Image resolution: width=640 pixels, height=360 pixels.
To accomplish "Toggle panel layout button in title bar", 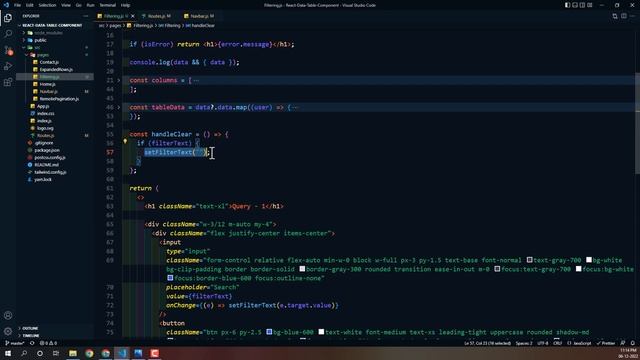I will point(575,5).
